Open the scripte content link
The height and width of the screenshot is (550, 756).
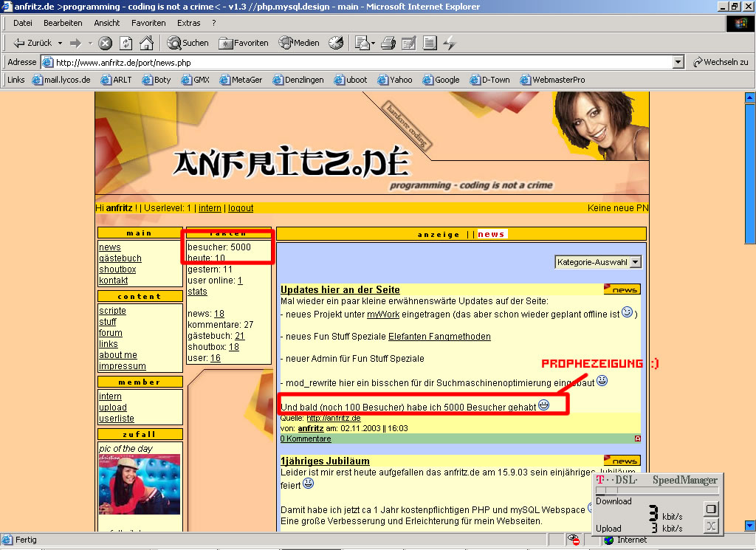(x=112, y=311)
